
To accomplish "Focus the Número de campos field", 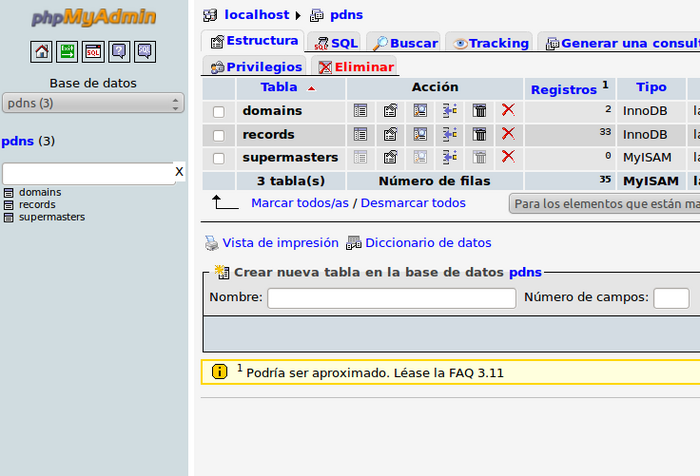I will pos(671,298).
